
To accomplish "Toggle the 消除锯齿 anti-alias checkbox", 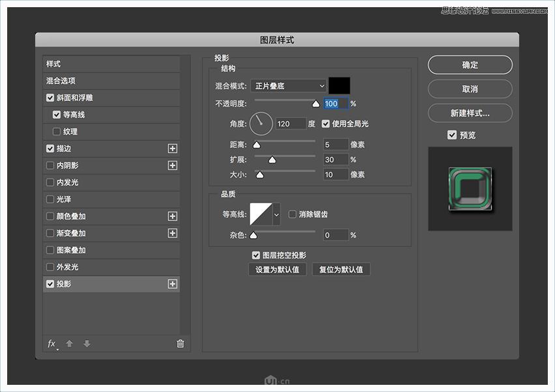I will 292,214.
